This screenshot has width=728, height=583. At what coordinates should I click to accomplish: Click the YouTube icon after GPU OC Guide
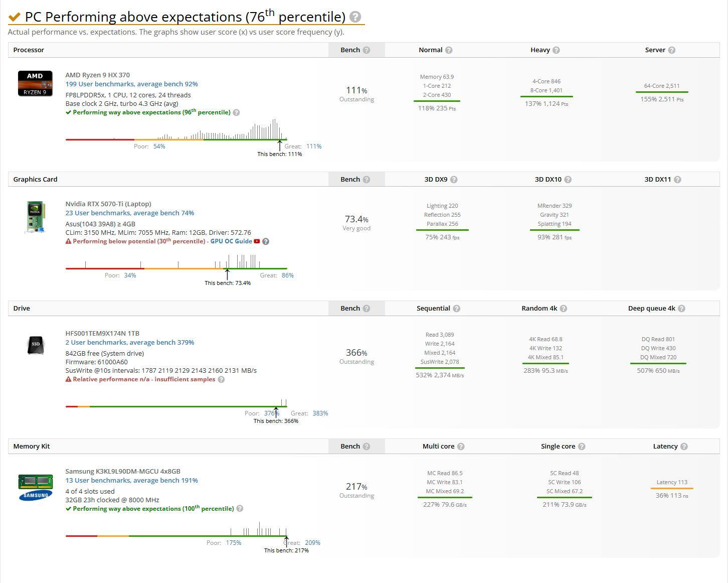pyautogui.click(x=257, y=241)
